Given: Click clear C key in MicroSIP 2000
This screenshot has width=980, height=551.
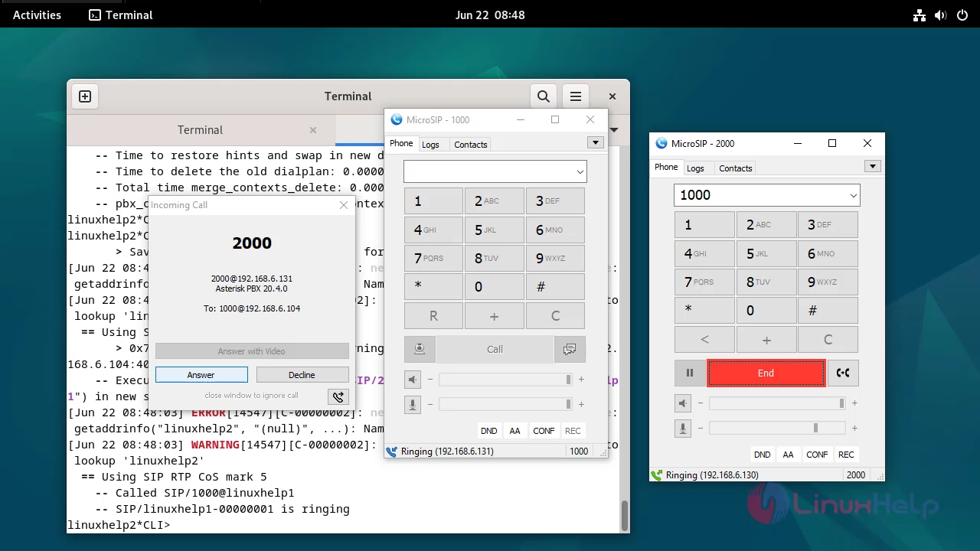Looking at the screenshot, I should (828, 340).
